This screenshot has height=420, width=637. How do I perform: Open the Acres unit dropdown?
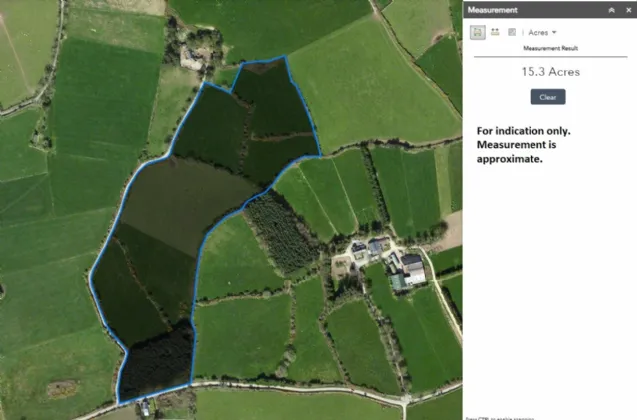(x=542, y=33)
